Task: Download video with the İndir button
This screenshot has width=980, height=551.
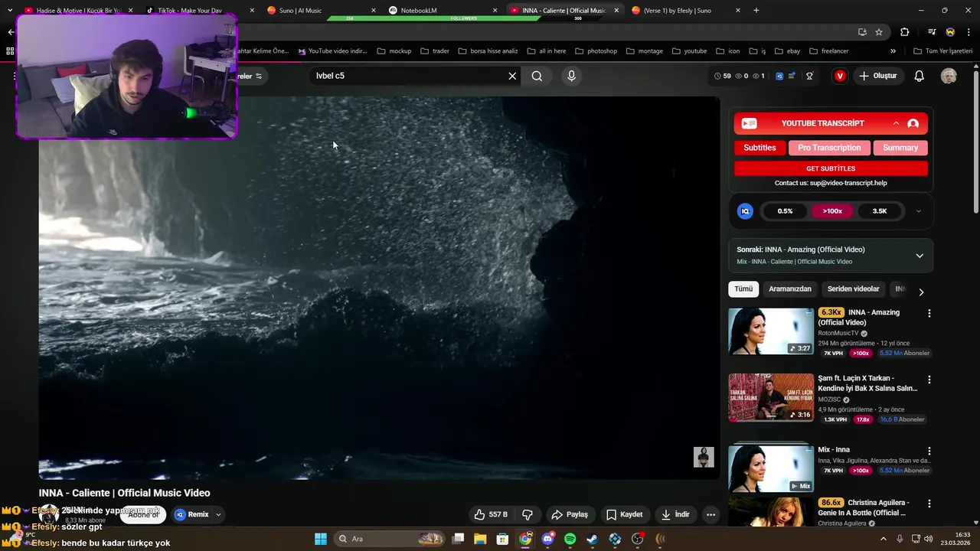Action: [675, 514]
